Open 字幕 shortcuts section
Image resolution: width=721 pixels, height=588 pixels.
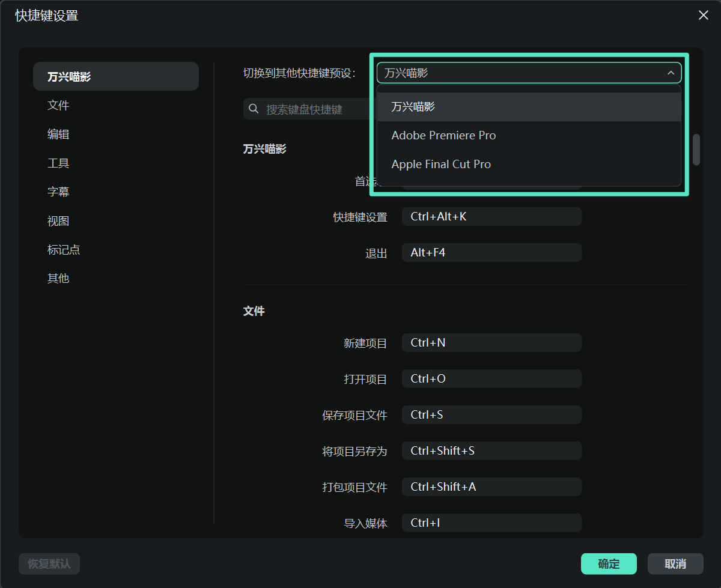[x=58, y=192]
